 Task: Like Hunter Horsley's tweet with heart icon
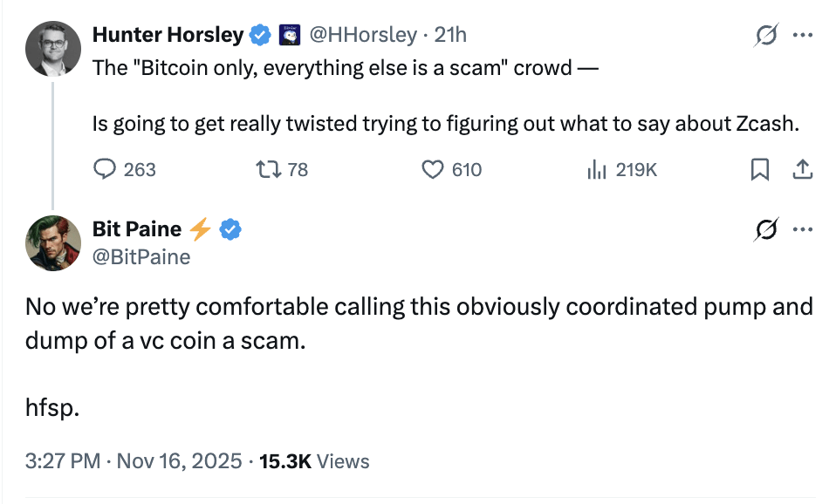coord(433,169)
